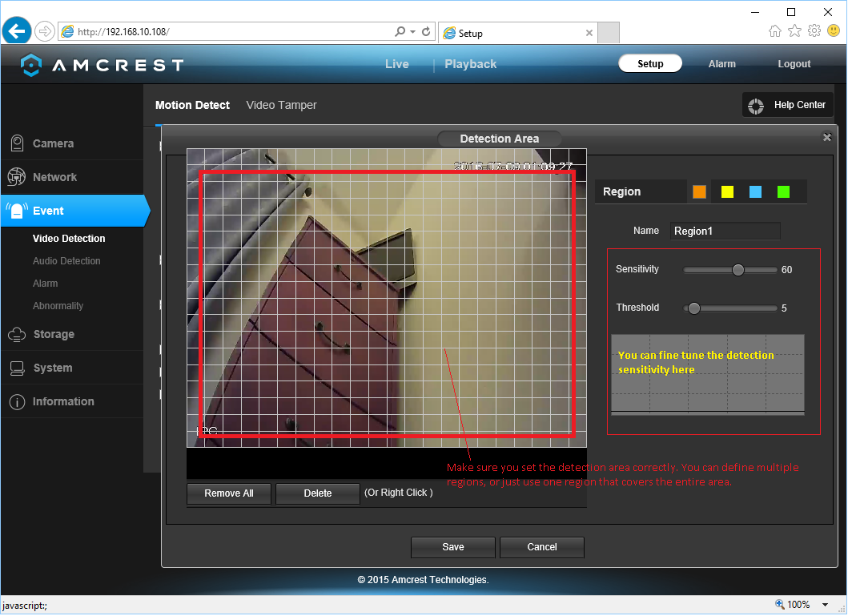
Task: Click the Sensitivity slider handle
Action: [x=738, y=270]
